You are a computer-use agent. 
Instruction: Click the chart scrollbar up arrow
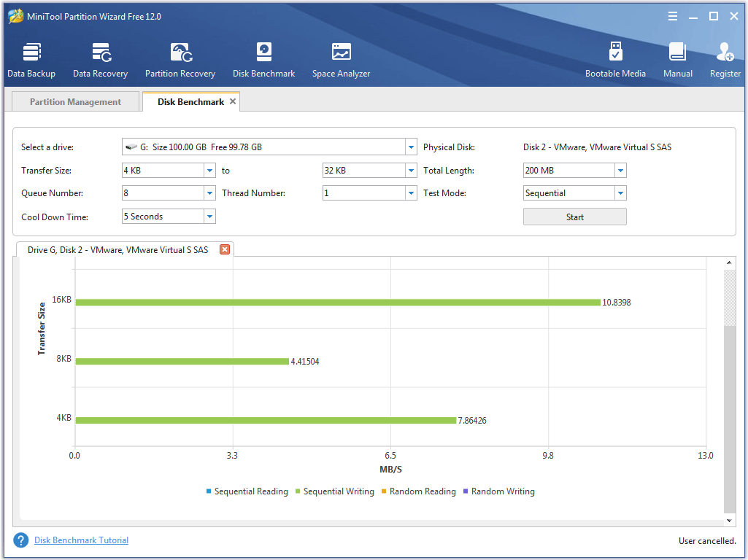click(x=729, y=262)
